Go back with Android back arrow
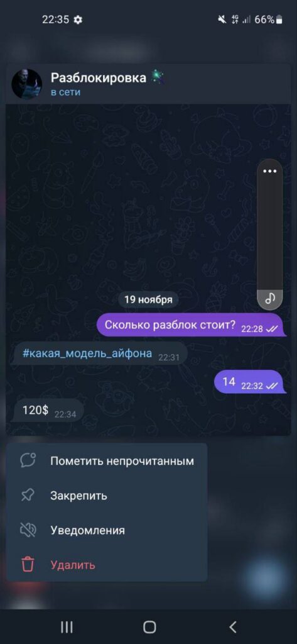This screenshot has width=297, height=644. tap(232, 627)
